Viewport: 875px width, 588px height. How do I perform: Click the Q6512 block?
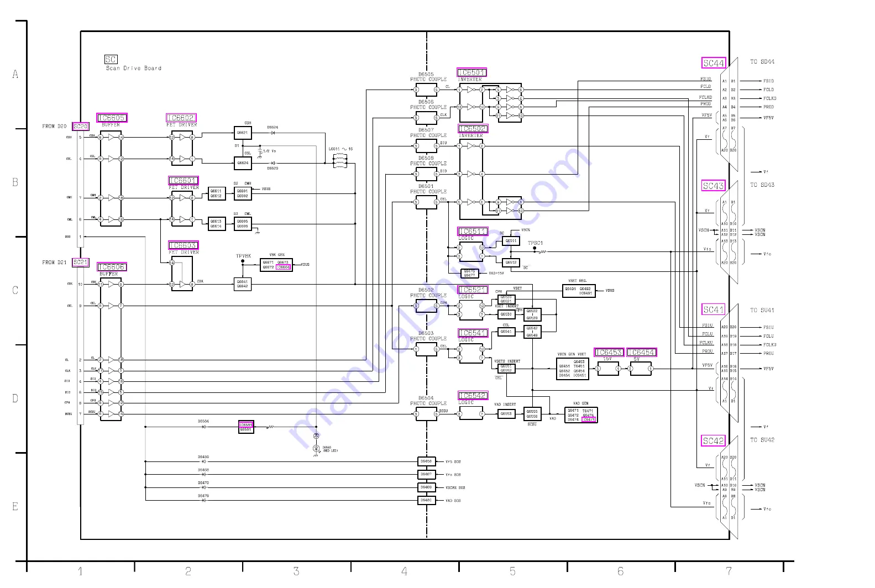[x=511, y=262]
